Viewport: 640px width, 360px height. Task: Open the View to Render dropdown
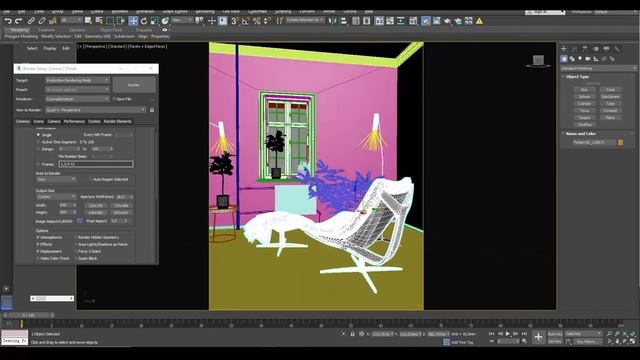click(x=96, y=110)
